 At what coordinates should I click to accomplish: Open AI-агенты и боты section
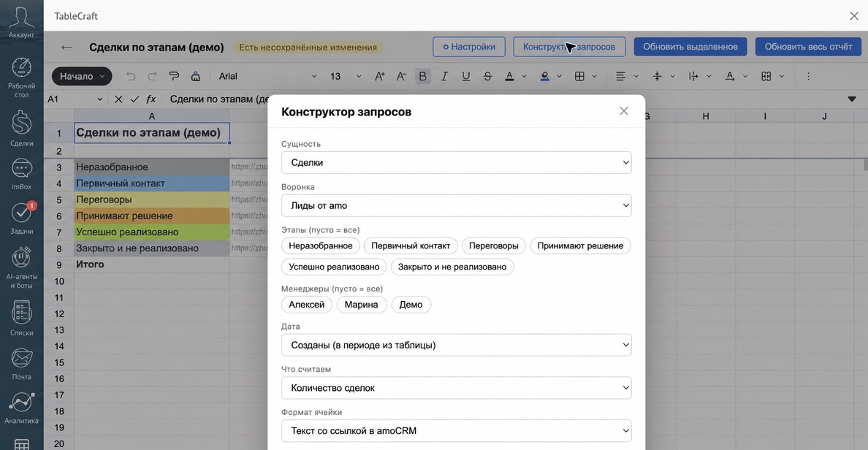[21, 268]
